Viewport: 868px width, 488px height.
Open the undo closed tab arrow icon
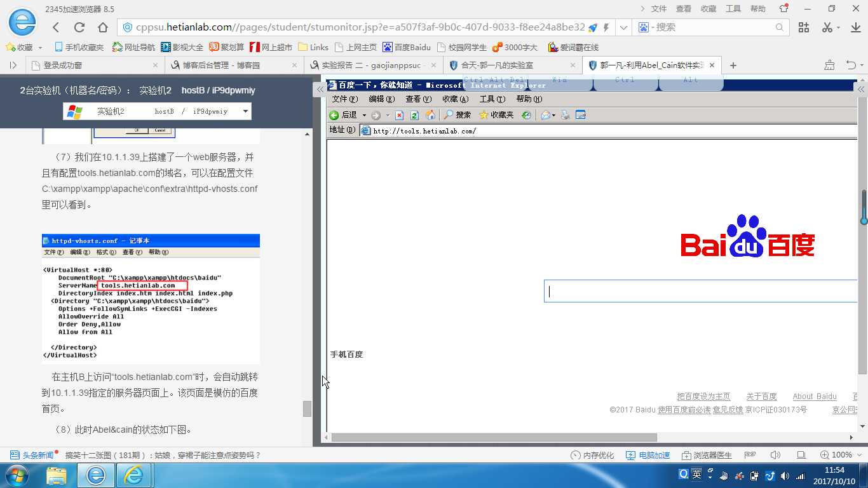click(851, 65)
